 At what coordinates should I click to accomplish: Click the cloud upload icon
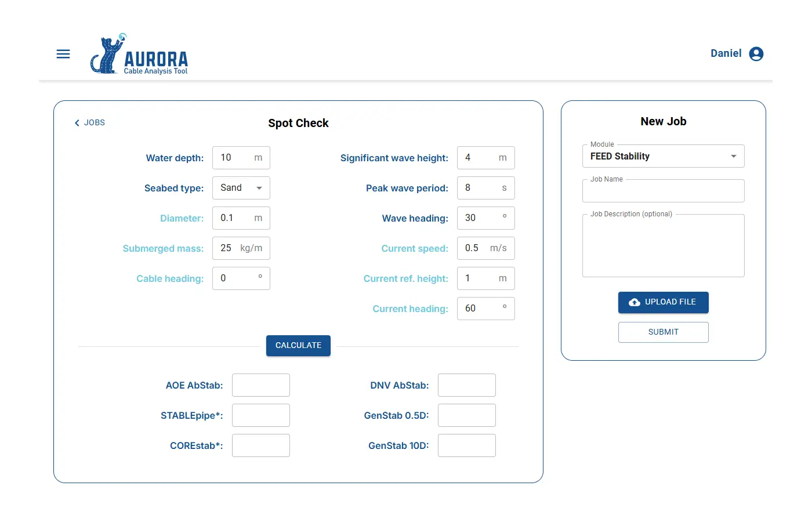pos(635,302)
